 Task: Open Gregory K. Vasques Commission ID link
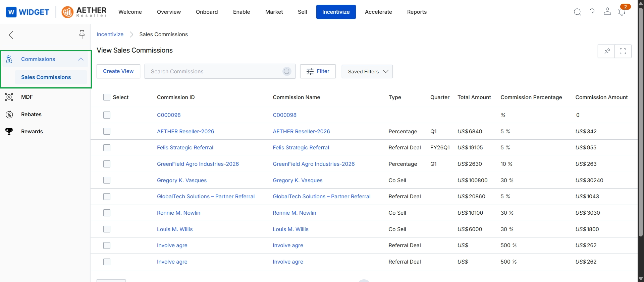(x=182, y=180)
